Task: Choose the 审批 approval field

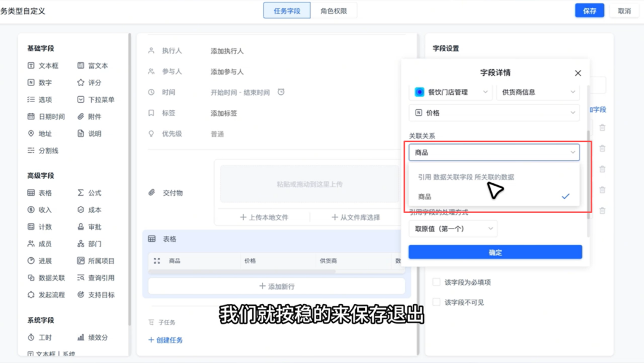Action: (89, 227)
